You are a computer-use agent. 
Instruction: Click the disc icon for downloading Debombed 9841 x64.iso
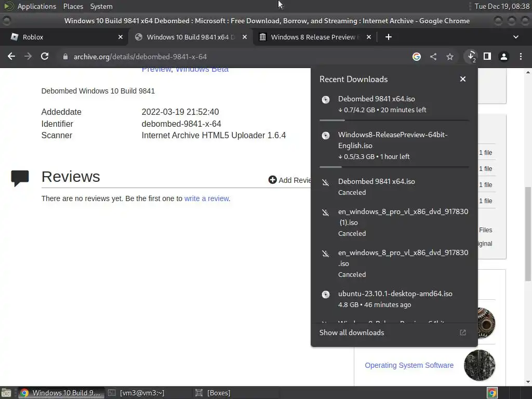point(326,99)
